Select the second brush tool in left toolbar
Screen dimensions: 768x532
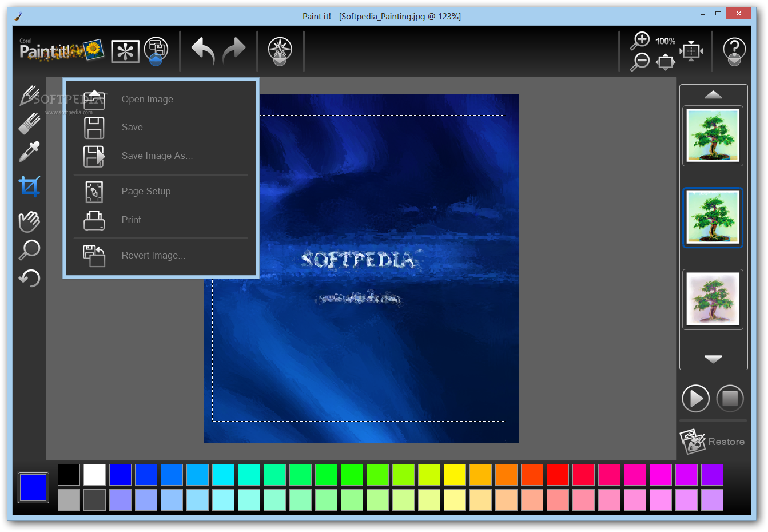point(29,124)
